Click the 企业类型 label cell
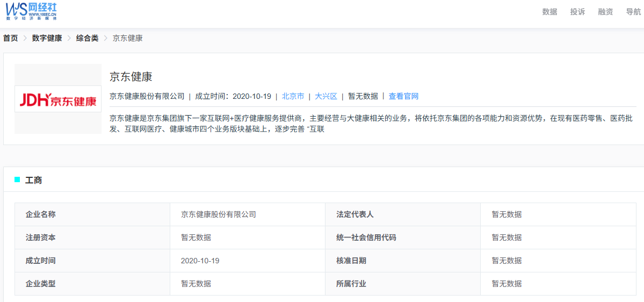Viewport: 644px width, 302px height. pos(92,284)
